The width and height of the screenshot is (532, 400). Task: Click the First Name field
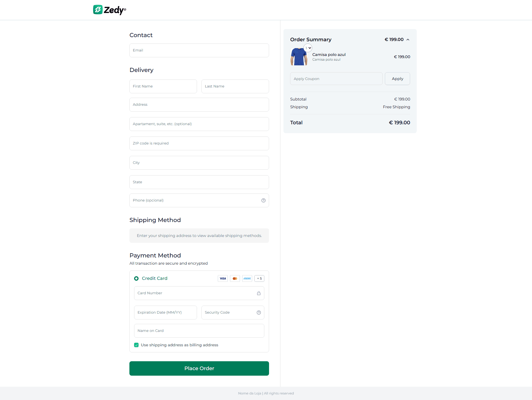click(x=163, y=86)
